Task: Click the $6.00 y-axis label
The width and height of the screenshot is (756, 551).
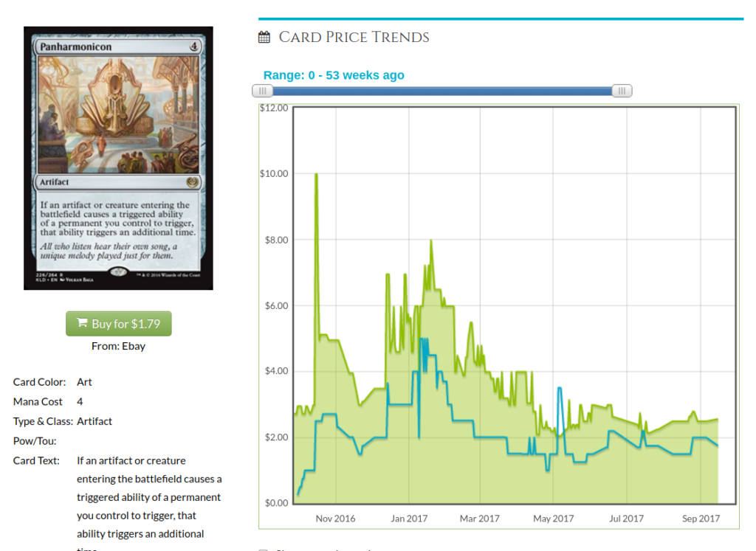Action: coord(276,306)
